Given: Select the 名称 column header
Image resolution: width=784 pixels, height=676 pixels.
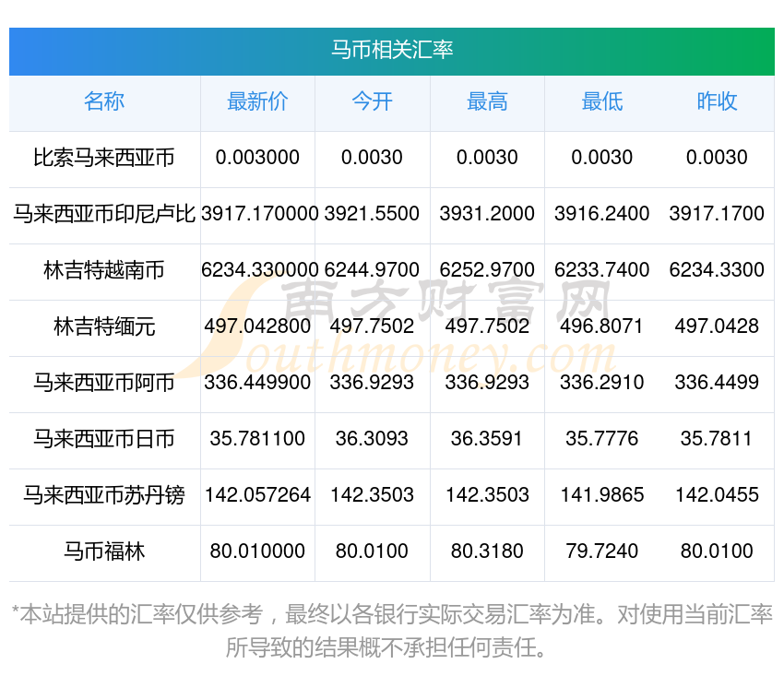Looking at the screenshot, I should [x=104, y=101].
